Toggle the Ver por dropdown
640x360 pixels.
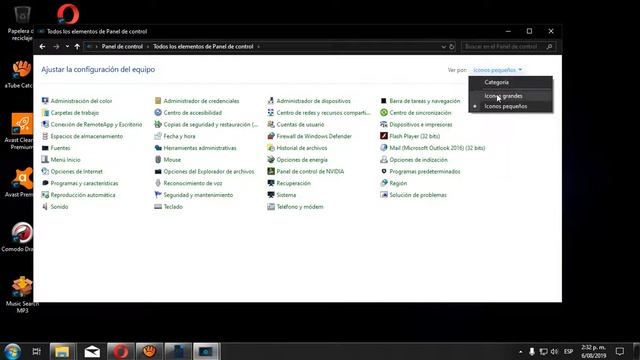[498, 70]
